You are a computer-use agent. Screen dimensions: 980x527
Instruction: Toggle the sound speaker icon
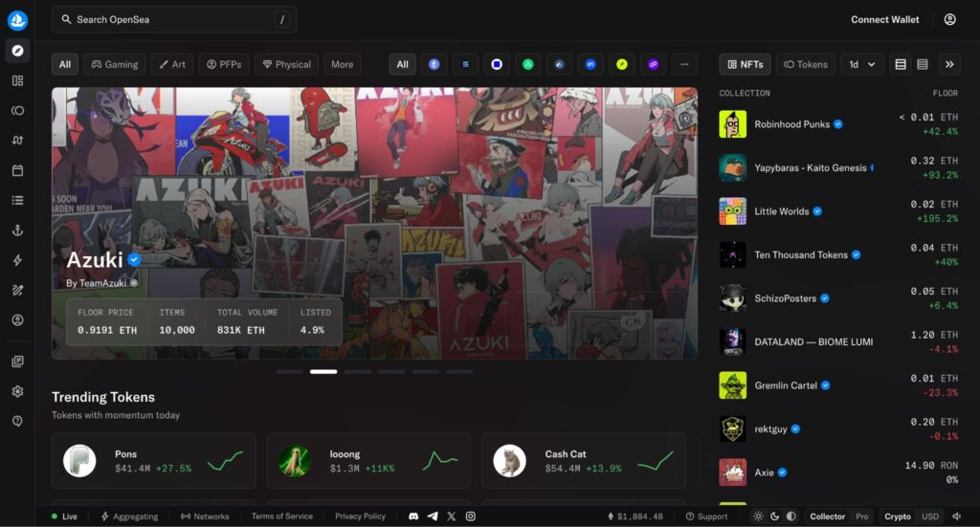point(956,516)
